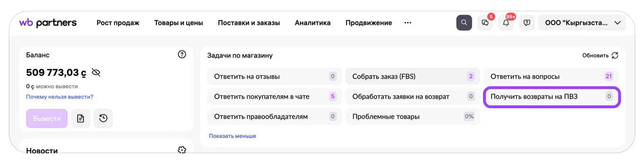
Task: Click the support feedback icon
Action: [527, 23]
